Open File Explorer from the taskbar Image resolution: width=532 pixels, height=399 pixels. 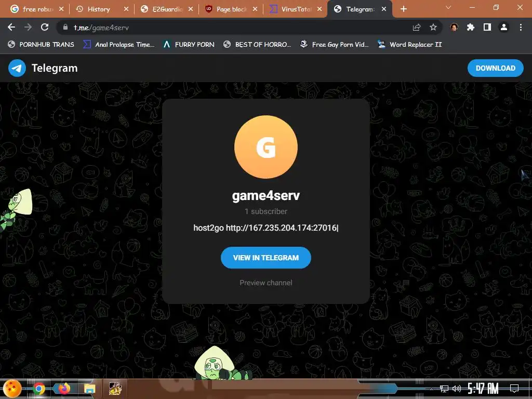(89, 389)
